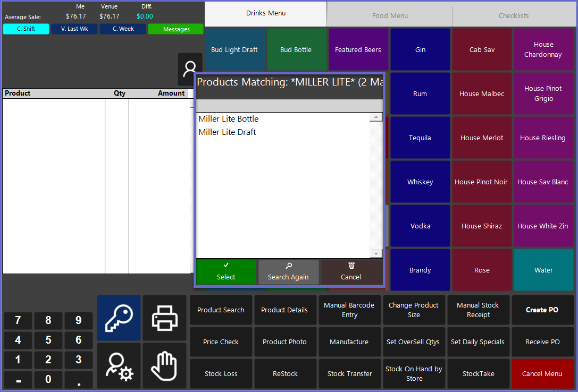Open the user settings gear icon
This screenshot has height=392, width=578.
pos(119,365)
